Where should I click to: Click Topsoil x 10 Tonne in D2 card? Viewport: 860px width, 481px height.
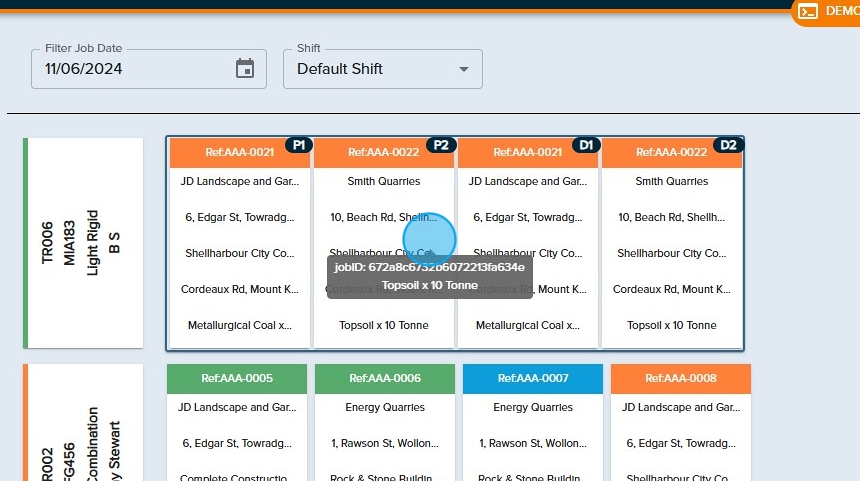click(x=671, y=325)
